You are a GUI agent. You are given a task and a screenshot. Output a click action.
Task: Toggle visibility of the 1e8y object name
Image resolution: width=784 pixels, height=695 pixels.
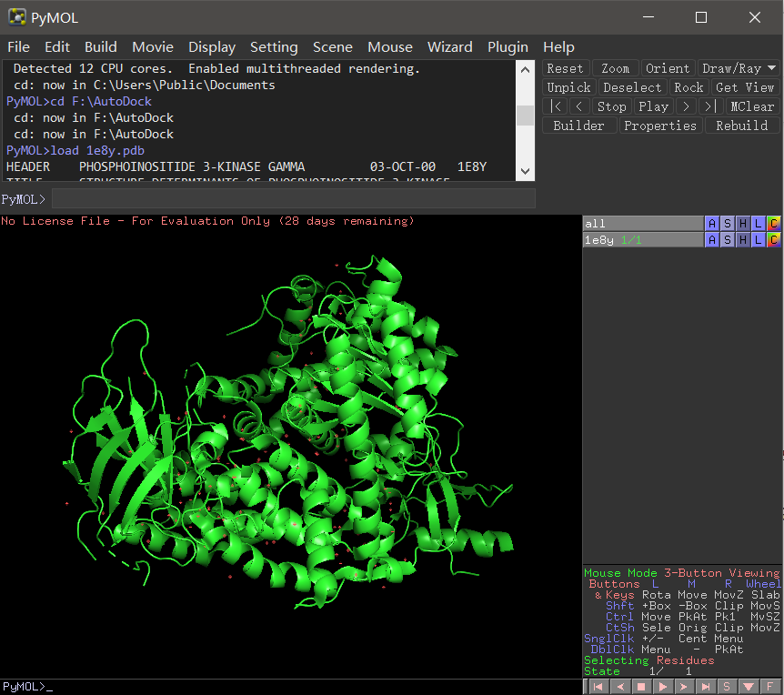tap(644, 240)
